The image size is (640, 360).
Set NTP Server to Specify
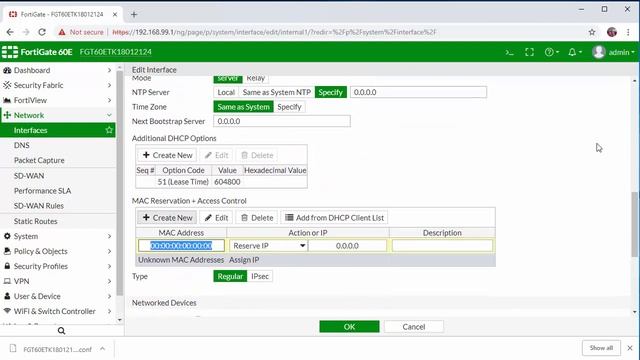pos(331,92)
